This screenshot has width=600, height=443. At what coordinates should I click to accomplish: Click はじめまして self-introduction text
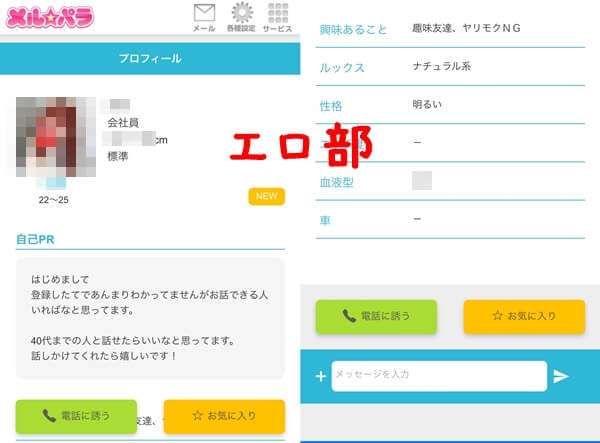[x=60, y=279]
